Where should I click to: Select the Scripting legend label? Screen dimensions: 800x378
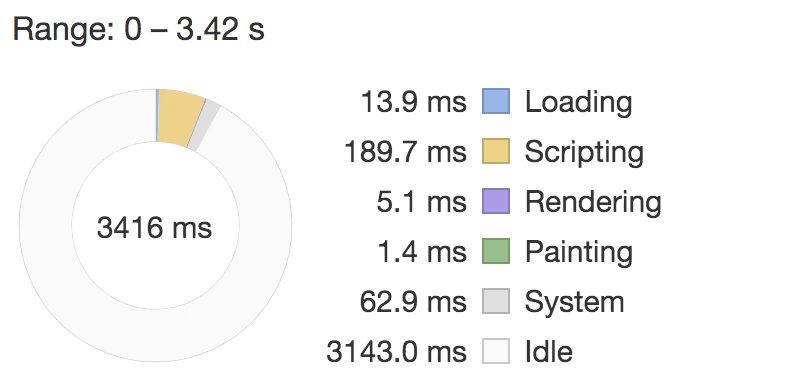pos(584,153)
